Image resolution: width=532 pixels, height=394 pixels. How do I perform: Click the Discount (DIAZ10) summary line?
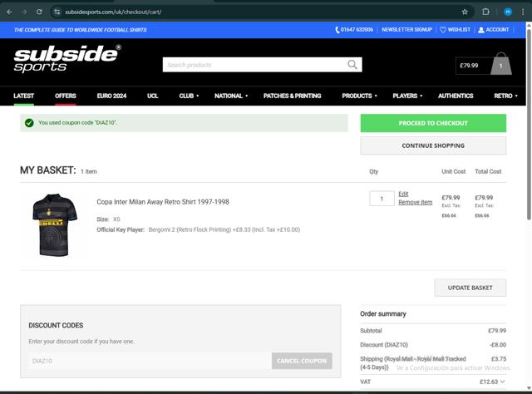coord(433,345)
